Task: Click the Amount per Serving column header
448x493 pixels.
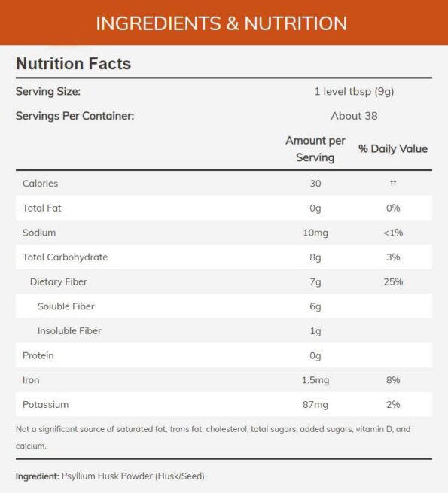Action: coord(315,149)
